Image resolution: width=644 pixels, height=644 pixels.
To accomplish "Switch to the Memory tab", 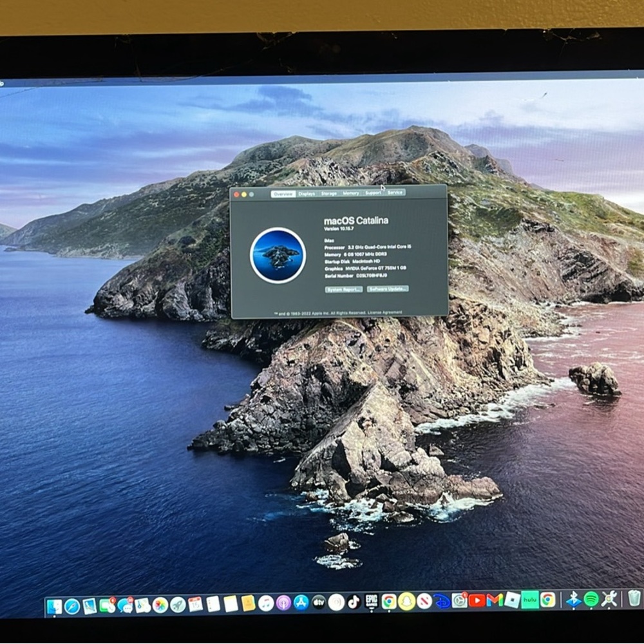I will click(351, 193).
